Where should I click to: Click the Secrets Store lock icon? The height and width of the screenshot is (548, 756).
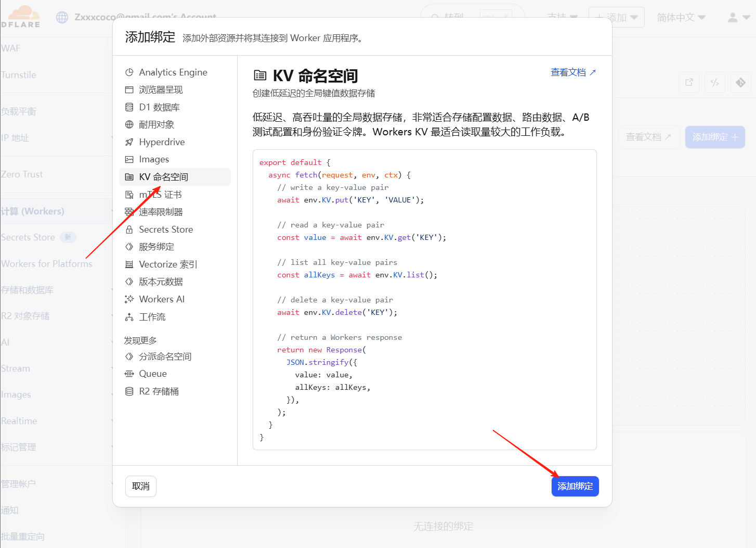click(129, 230)
